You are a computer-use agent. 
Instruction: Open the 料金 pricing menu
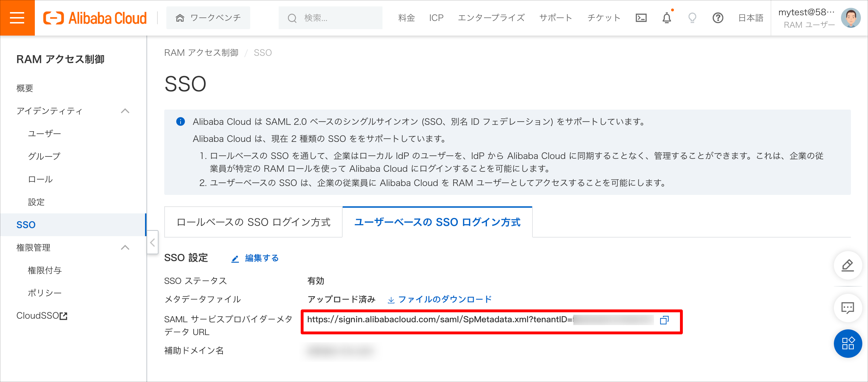(x=407, y=18)
